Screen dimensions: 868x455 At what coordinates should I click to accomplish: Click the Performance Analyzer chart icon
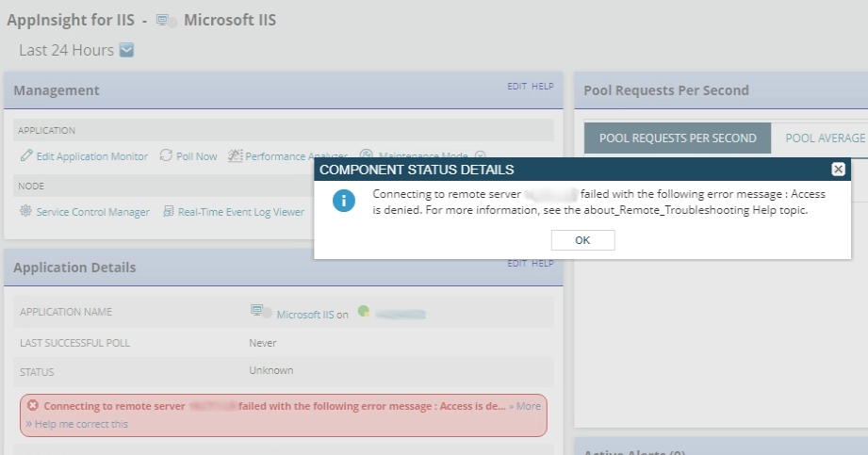[x=236, y=155]
